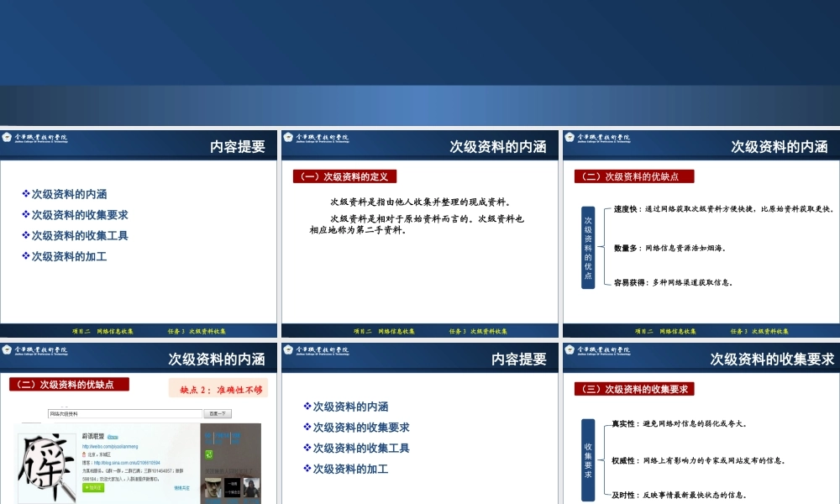The image size is (840, 504).
Task: Click the red 缺点2 准确性不够 banner
Action: [x=220, y=387]
